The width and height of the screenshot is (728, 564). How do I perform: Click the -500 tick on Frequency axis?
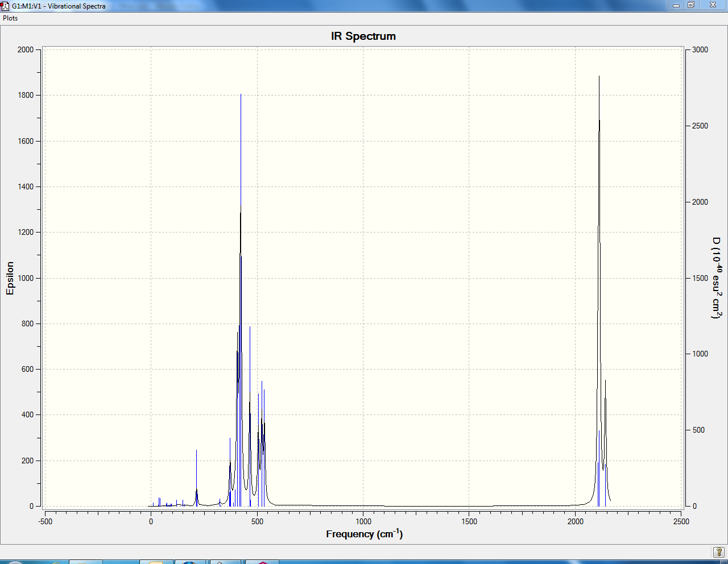pos(45,521)
